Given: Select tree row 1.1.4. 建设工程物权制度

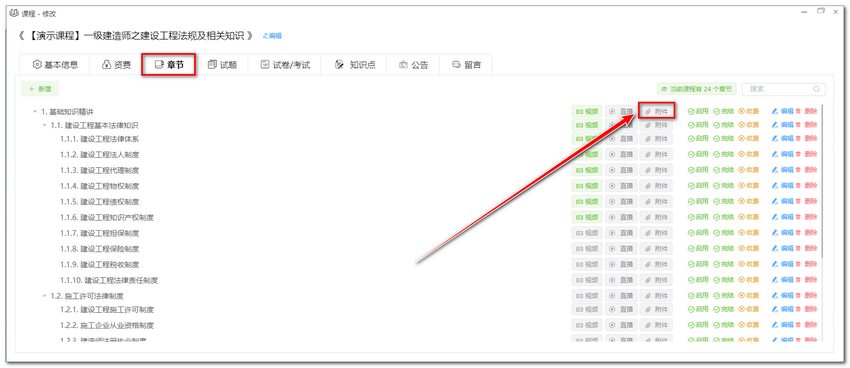Looking at the screenshot, I should 99,186.
